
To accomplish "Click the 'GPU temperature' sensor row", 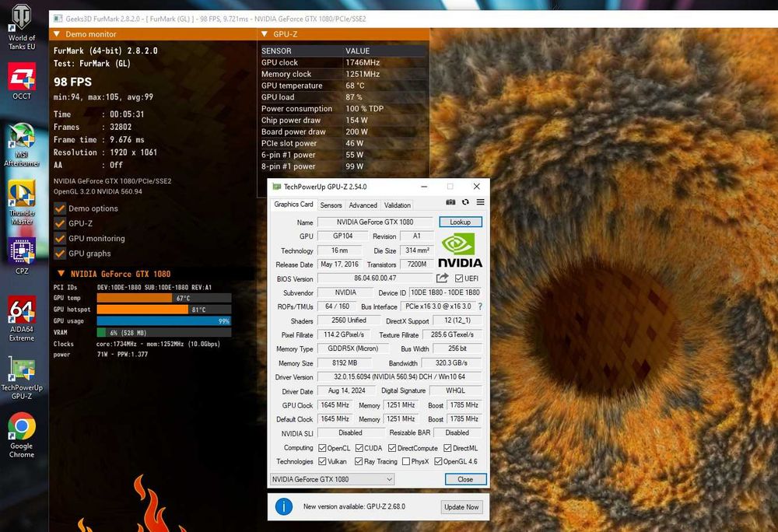I will tap(344, 86).
